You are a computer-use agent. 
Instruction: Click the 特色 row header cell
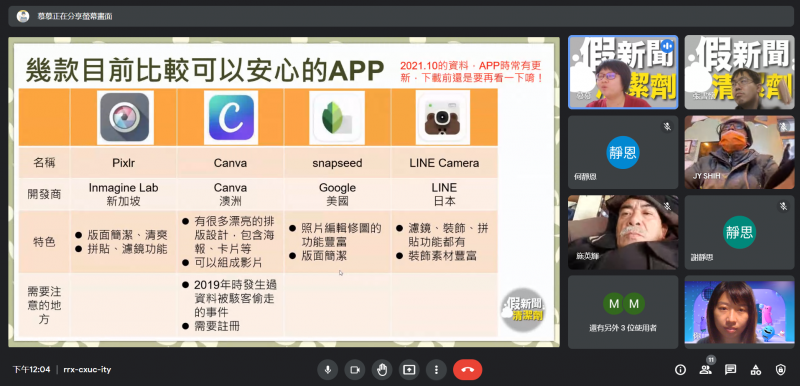(44, 242)
